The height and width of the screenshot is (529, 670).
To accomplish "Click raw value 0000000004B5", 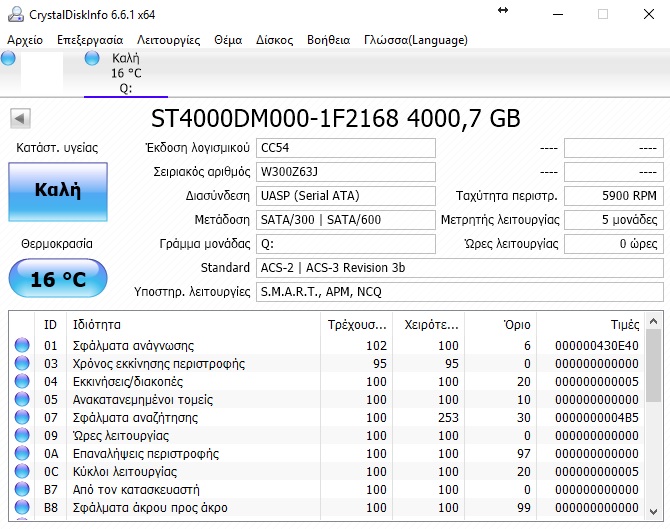I will click(x=597, y=417).
